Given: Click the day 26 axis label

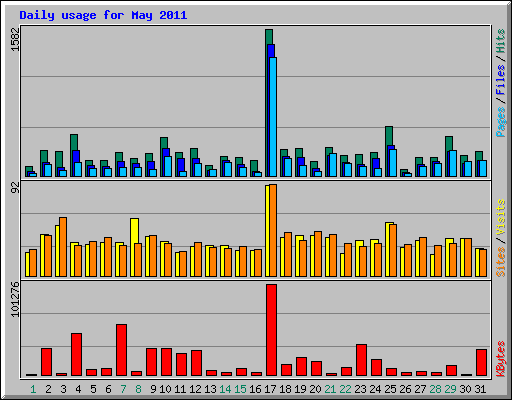Looking at the screenshot, I should (x=405, y=389).
